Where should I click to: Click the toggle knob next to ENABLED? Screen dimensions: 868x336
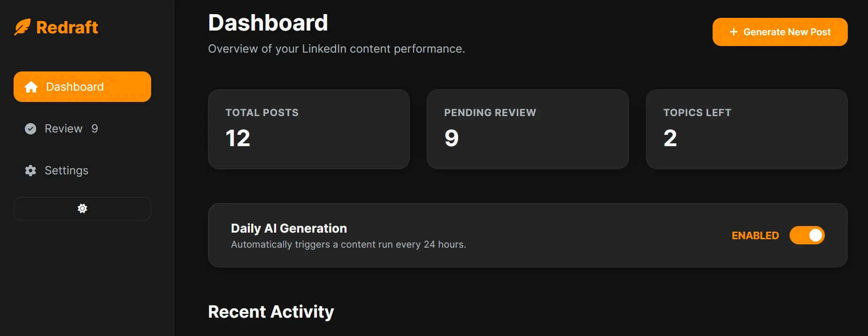815,235
